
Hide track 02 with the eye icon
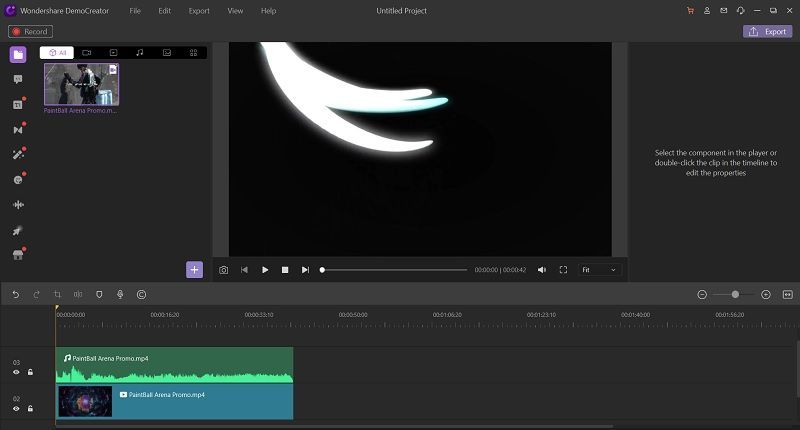click(x=16, y=409)
